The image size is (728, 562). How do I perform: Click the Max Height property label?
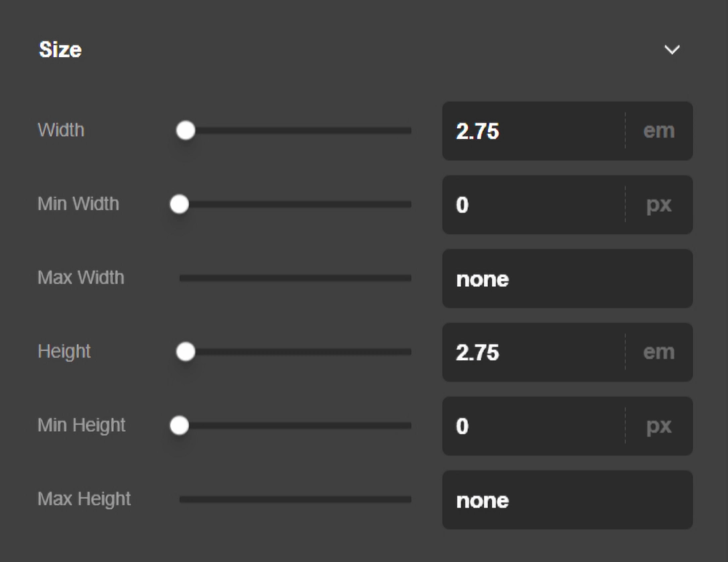(84, 499)
